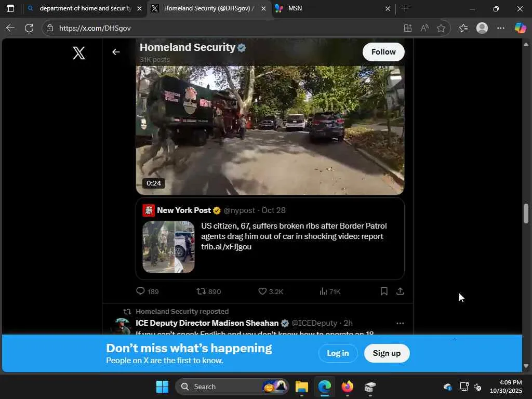Screen dimensions: 532x399
Task: Open more options on ICE Deputy post
Action: coord(400,323)
